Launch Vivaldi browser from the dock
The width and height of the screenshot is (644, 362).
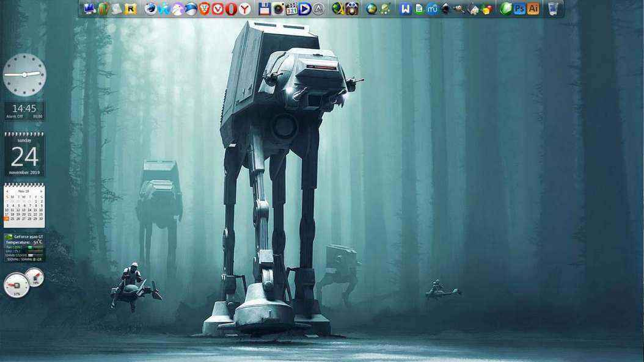pyautogui.click(x=218, y=9)
